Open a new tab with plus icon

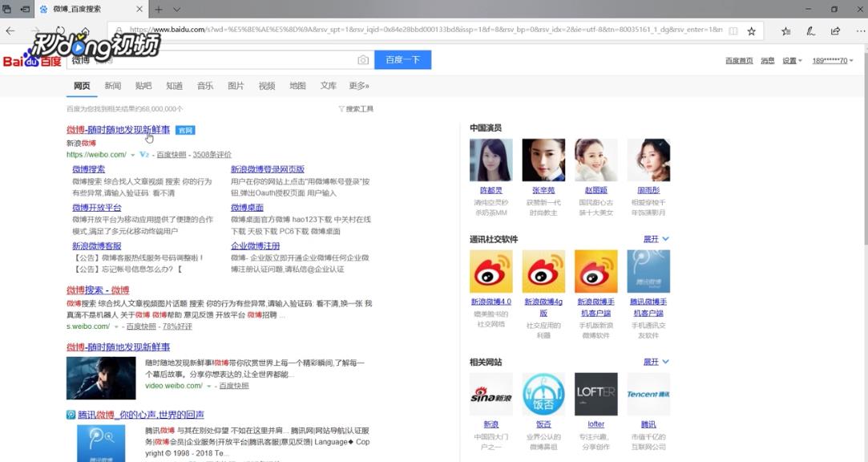(x=159, y=9)
